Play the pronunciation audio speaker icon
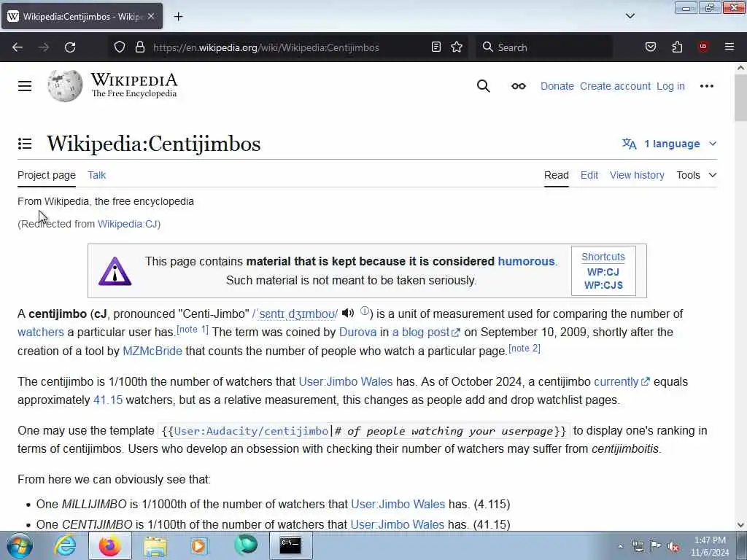 (348, 314)
